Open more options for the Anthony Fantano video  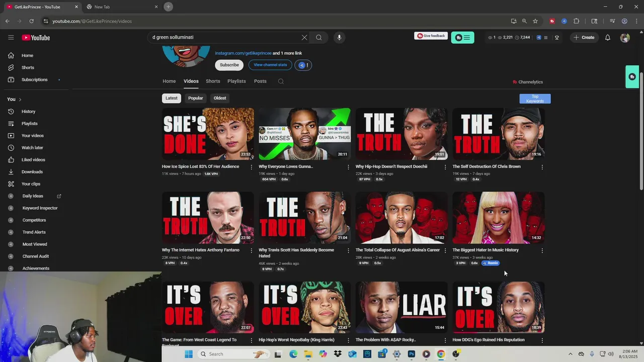(252, 250)
